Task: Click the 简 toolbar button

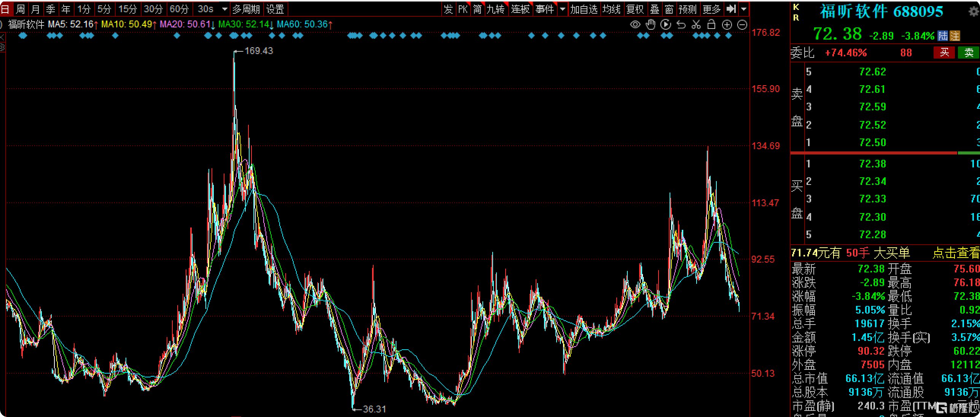Action: [x=477, y=9]
